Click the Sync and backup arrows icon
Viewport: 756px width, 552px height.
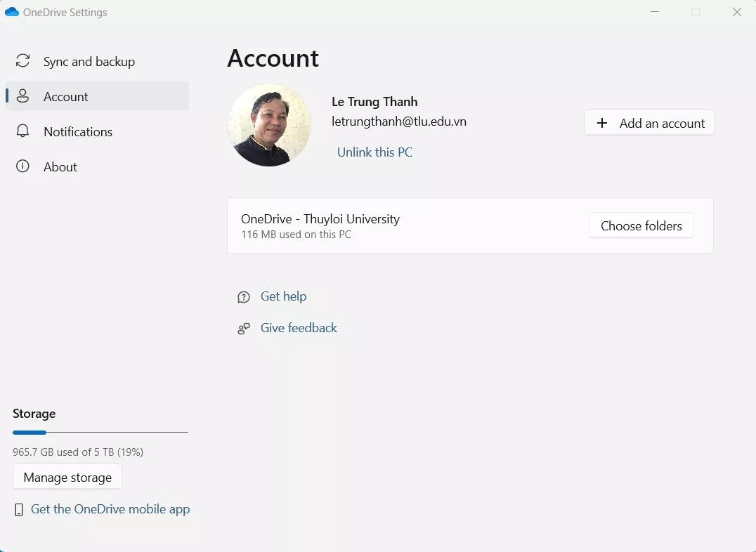click(x=22, y=60)
